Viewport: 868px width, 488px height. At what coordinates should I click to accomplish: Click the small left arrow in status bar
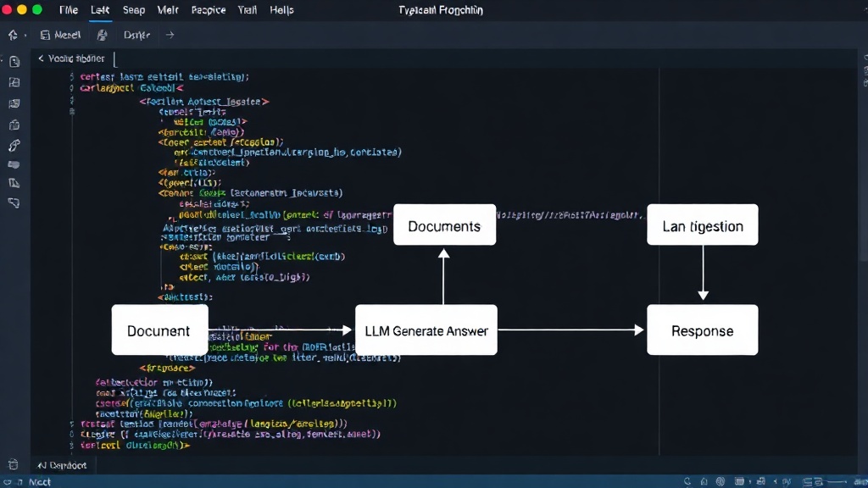click(x=776, y=481)
